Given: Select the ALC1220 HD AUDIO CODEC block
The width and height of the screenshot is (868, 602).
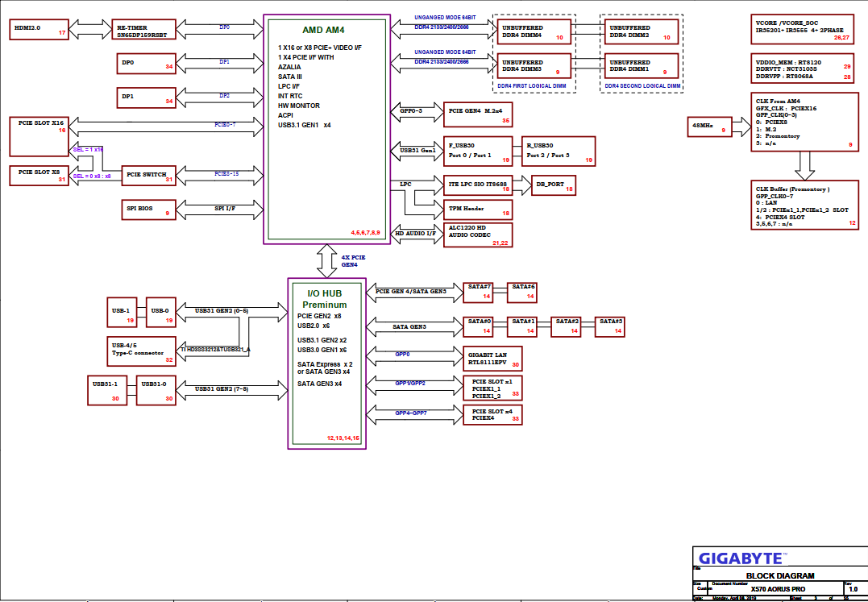Looking at the screenshot, I should click(x=478, y=235).
